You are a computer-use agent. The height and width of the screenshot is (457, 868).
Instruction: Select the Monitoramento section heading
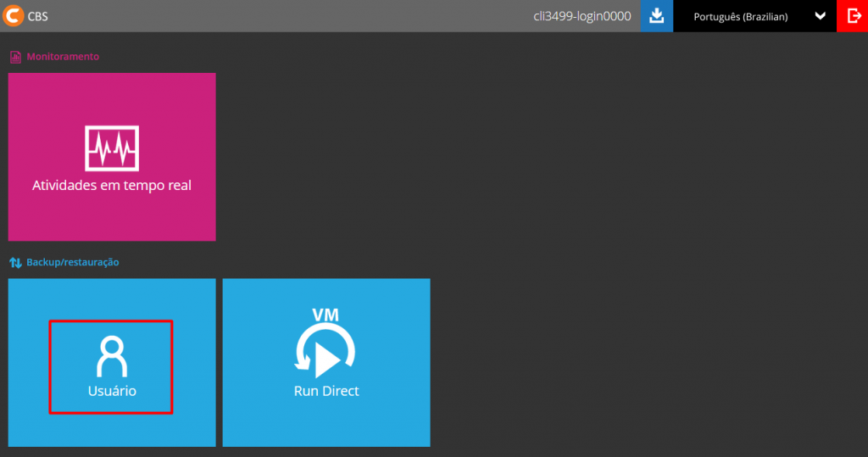coord(63,57)
